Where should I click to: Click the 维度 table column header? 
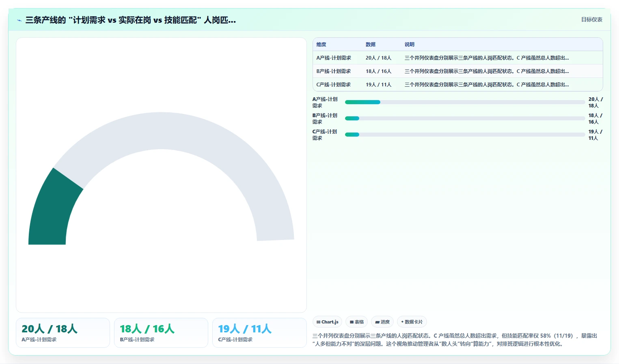[321, 45]
